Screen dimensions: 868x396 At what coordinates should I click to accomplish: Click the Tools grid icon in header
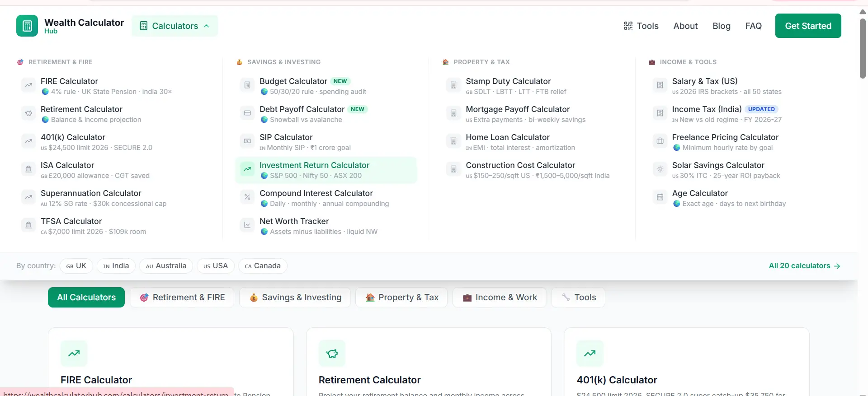pyautogui.click(x=628, y=26)
